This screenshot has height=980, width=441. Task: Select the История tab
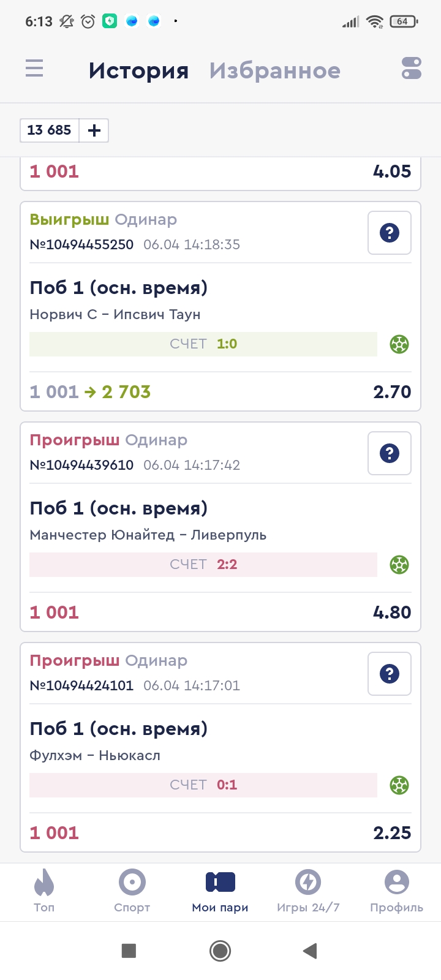pyautogui.click(x=138, y=70)
